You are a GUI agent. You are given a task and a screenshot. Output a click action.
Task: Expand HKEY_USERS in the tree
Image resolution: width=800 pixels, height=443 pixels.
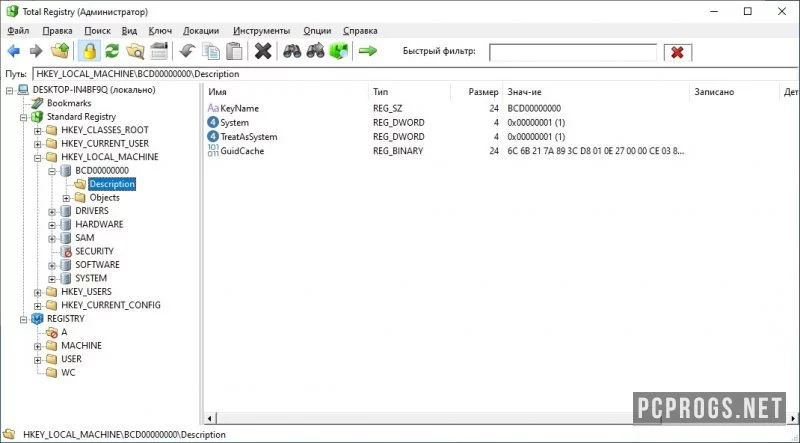[x=38, y=292]
